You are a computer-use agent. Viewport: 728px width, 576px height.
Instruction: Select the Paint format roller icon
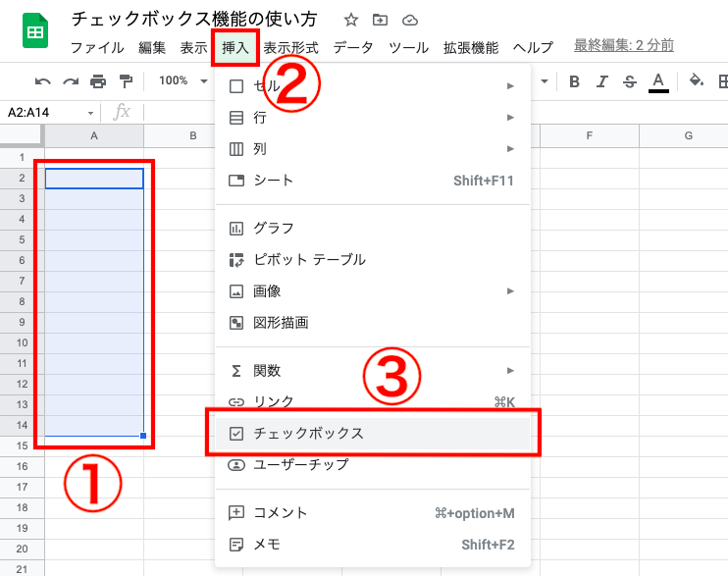click(x=126, y=81)
